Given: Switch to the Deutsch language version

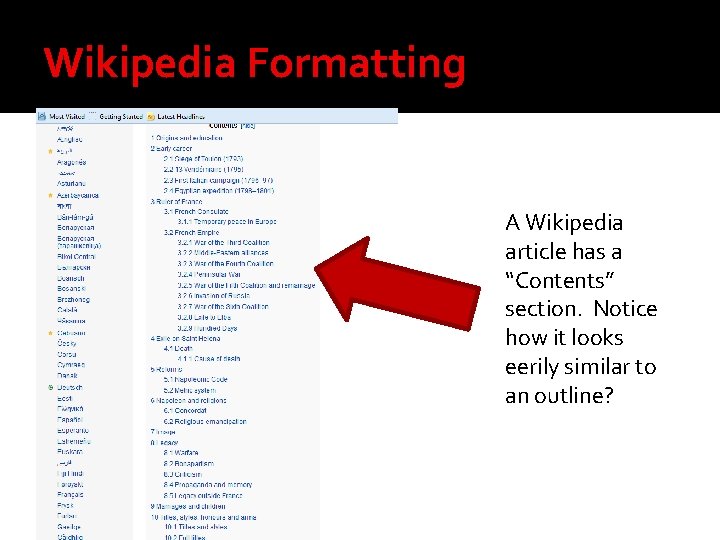Looking at the screenshot, I should [x=70, y=388].
